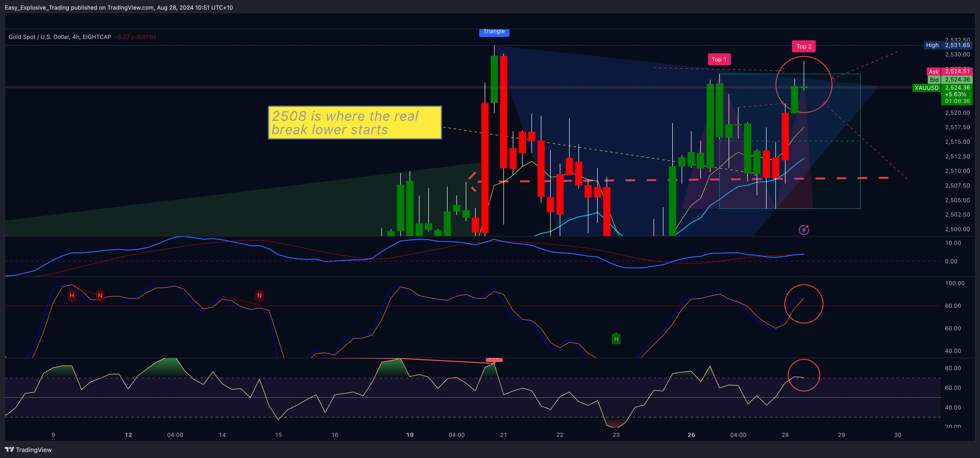Click the red circle on stochastic pane
This screenshot has height=458, width=980.
pos(803,304)
